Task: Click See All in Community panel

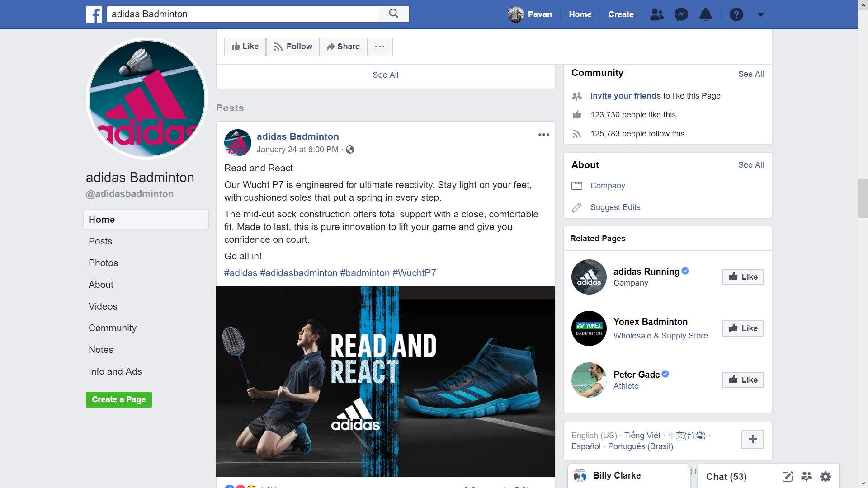Action: coord(751,74)
